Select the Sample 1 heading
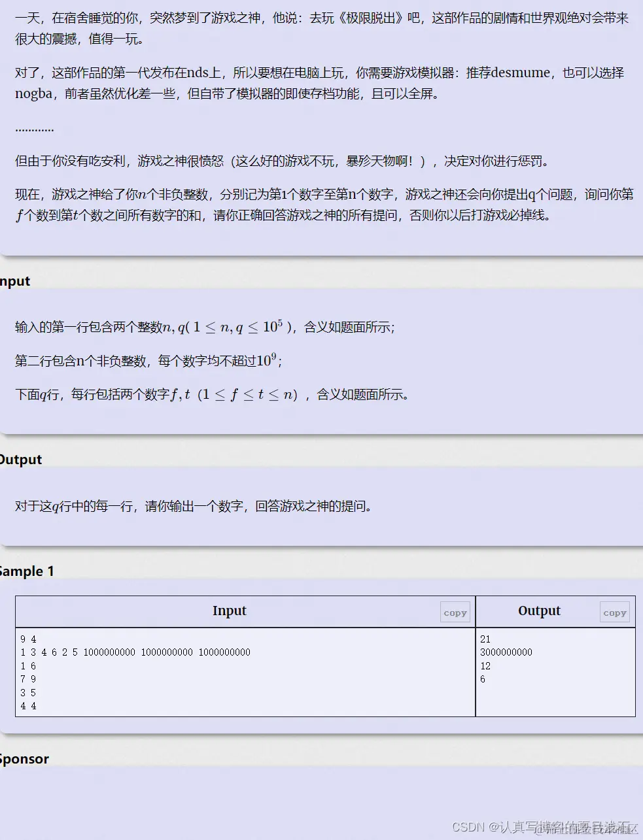643x840 pixels. pos(27,571)
